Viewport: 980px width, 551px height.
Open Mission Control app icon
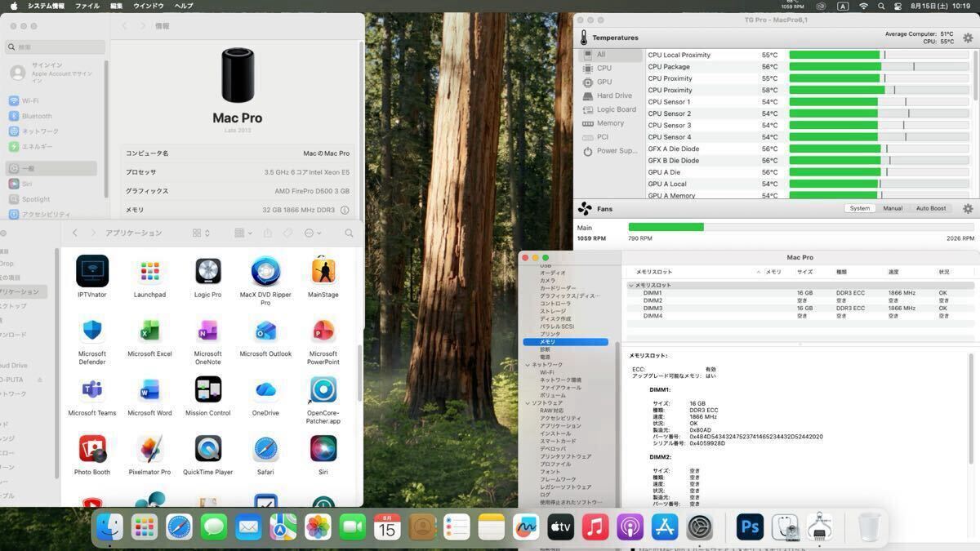pos(207,389)
